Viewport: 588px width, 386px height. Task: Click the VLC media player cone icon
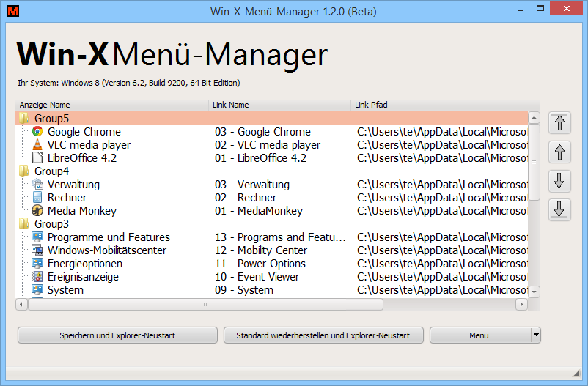click(x=37, y=144)
